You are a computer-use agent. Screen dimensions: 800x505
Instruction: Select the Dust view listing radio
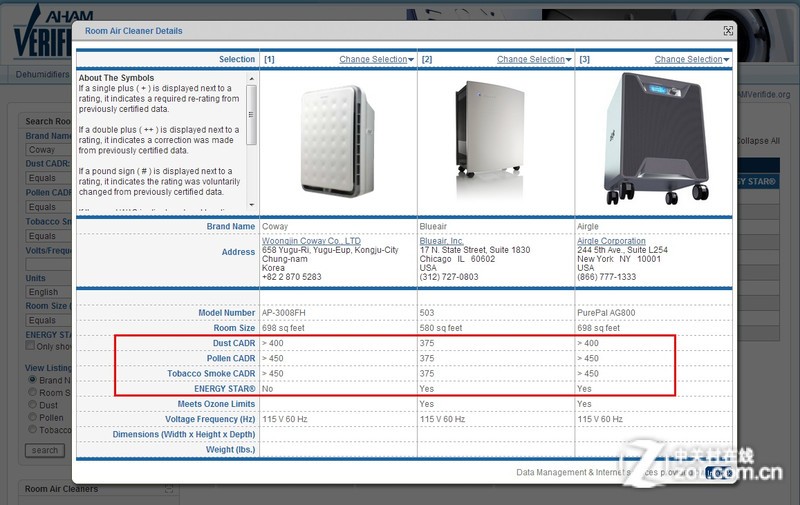33,404
